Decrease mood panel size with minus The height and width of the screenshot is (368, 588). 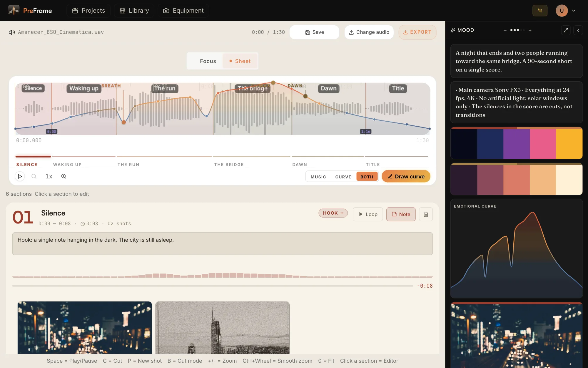(505, 30)
